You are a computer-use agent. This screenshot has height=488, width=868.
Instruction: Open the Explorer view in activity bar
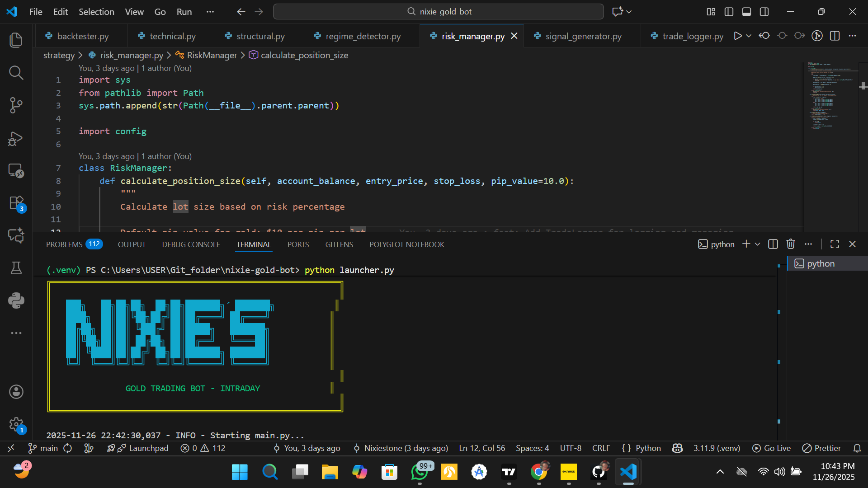tap(16, 40)
